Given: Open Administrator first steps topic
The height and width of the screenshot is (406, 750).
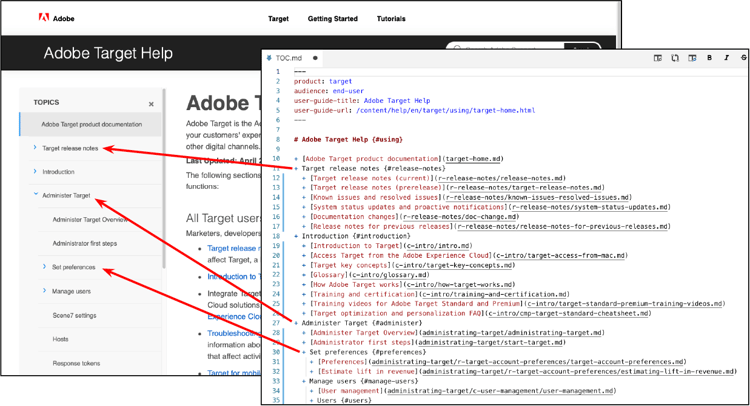Looking at the screenshot, I should pyautogui.click(x=85, y=243).
